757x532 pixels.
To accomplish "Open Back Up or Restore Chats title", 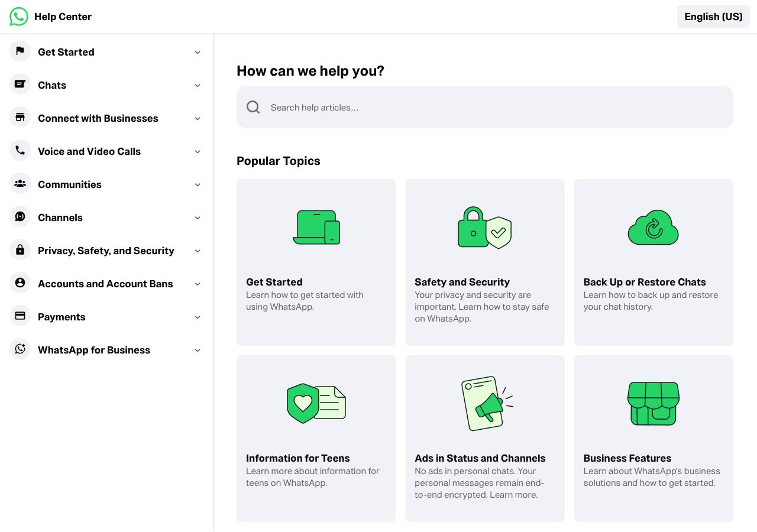I will point(645,282).
